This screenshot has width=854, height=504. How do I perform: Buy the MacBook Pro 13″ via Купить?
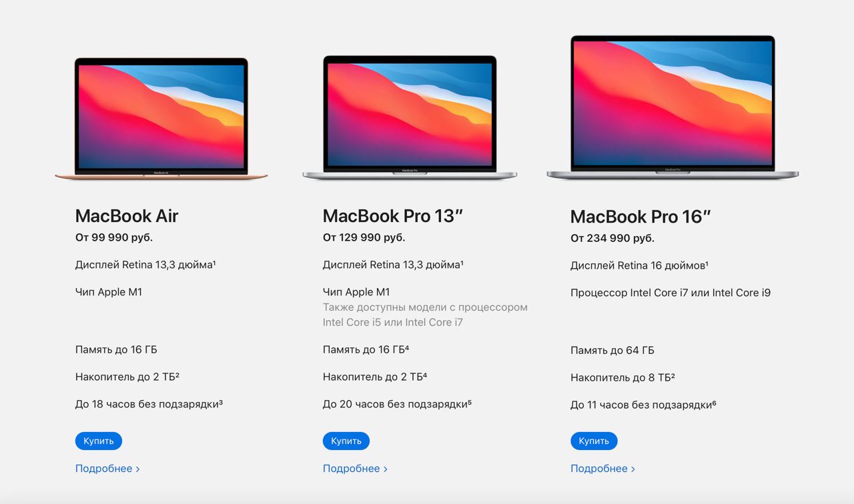point(346,441)
